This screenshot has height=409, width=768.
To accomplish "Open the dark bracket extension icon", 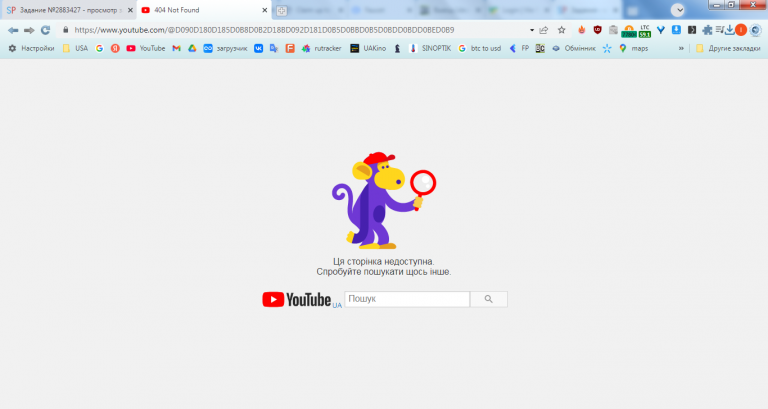I will point(692,30).
